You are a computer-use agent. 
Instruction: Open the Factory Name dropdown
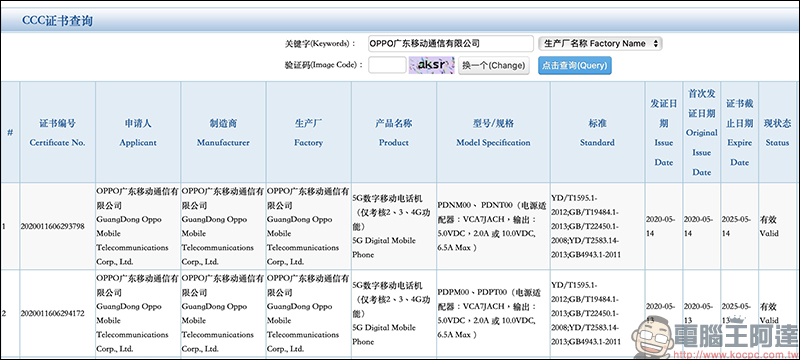[x=600, y=44]
